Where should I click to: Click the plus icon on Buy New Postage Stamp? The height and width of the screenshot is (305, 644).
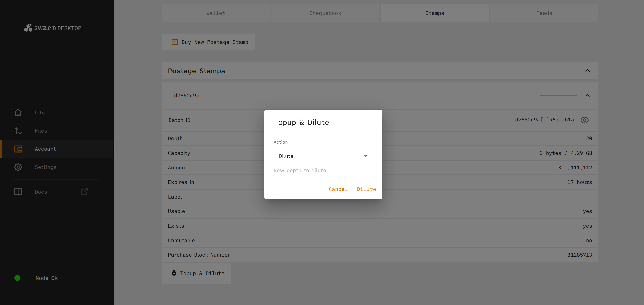tap(175, 42)
